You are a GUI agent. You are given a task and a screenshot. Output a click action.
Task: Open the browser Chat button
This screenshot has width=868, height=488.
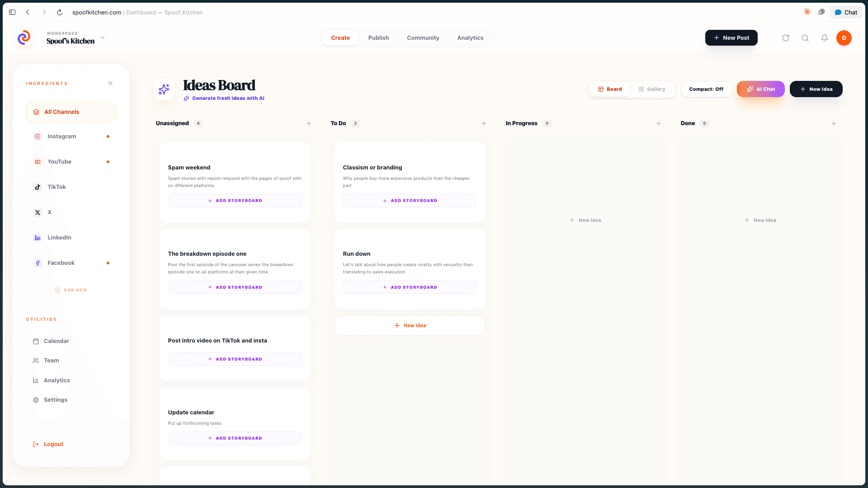[846, 12]
